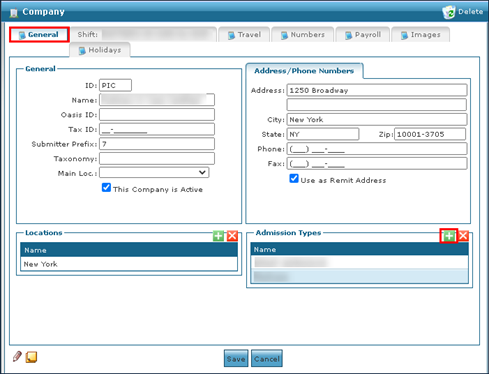The width and height of the screenshot is (489, 374).
Task: Add a new Admission Type with green plus
Action: [449, 236]
